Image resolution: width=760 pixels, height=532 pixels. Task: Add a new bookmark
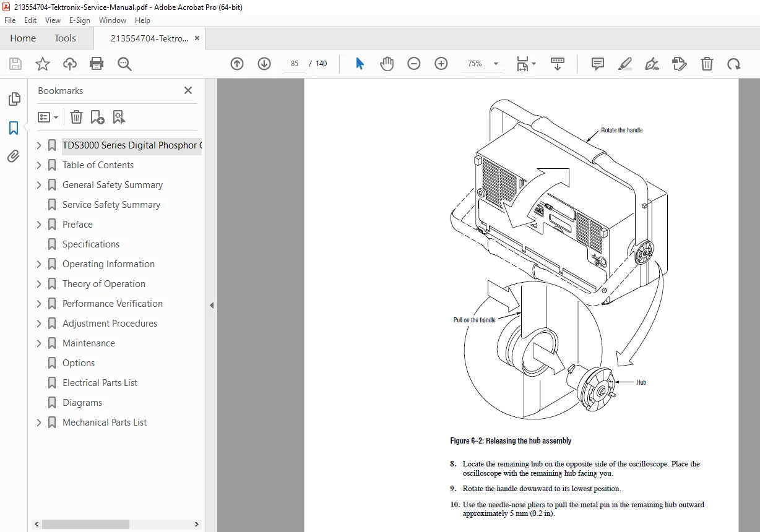coord(97,117)
